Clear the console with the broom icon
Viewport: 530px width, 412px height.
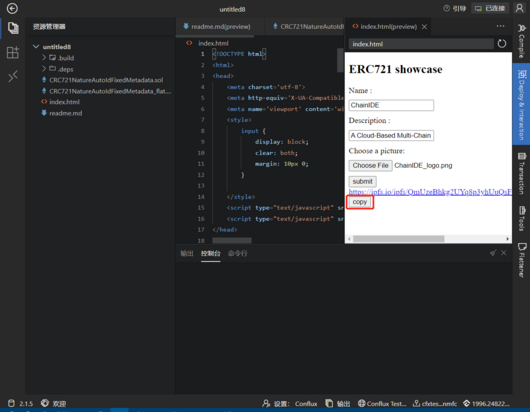(493, 253)
